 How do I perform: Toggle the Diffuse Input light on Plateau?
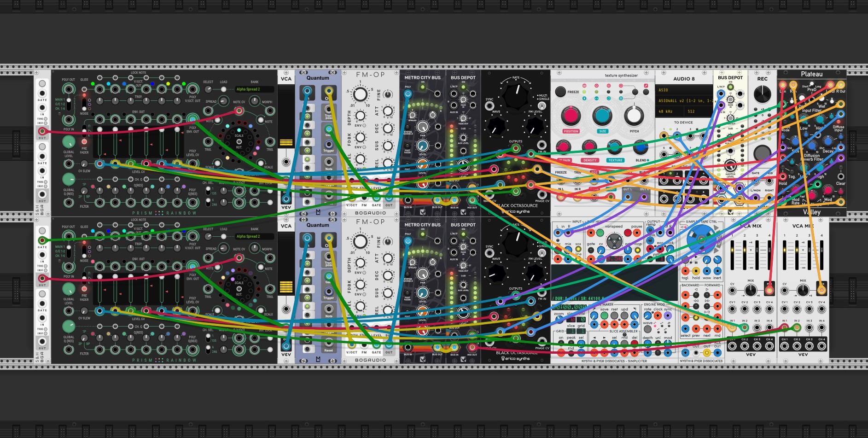pos(839,122)
